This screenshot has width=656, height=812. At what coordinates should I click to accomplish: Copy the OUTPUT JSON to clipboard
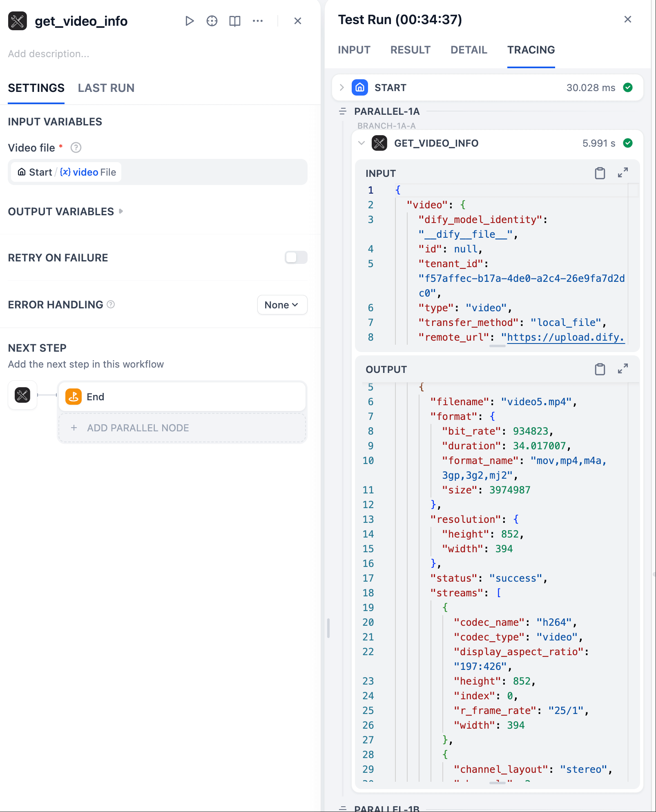[600, 369]
